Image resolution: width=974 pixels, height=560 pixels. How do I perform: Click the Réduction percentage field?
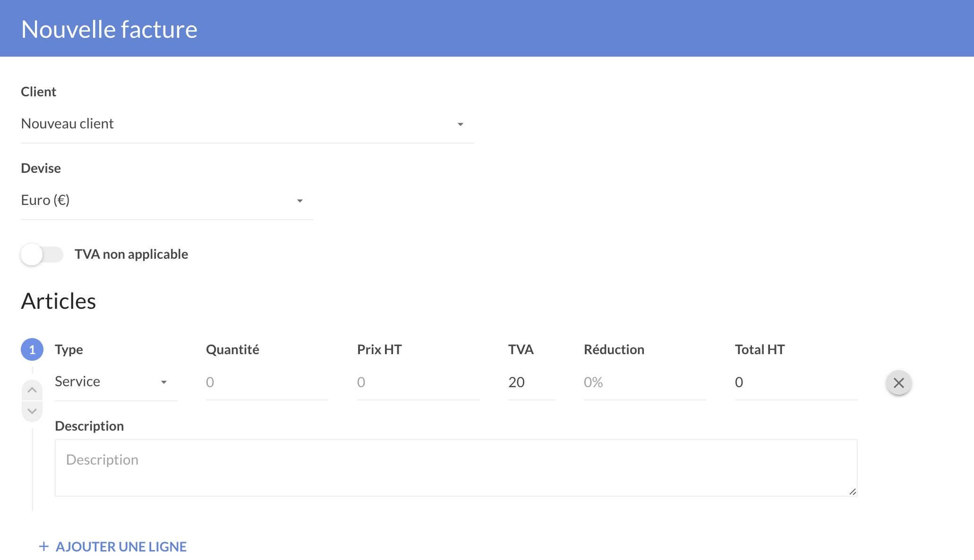click(x=645, y=382)
